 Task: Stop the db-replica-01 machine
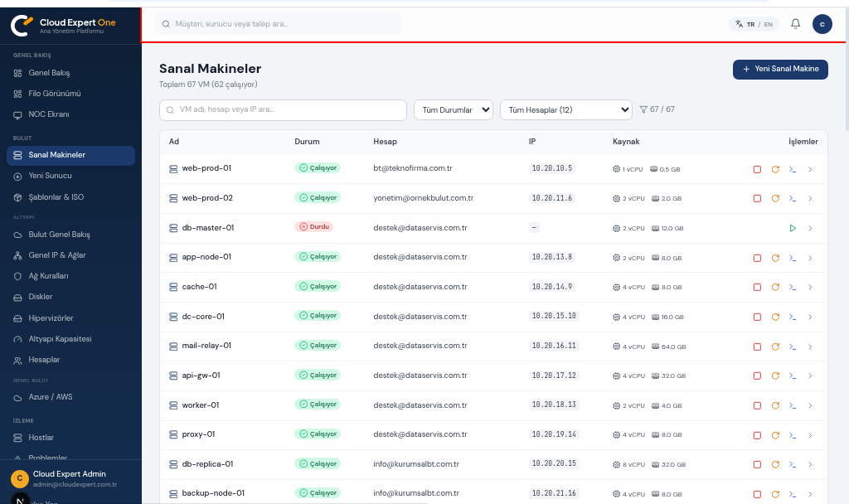coord(757,464)
